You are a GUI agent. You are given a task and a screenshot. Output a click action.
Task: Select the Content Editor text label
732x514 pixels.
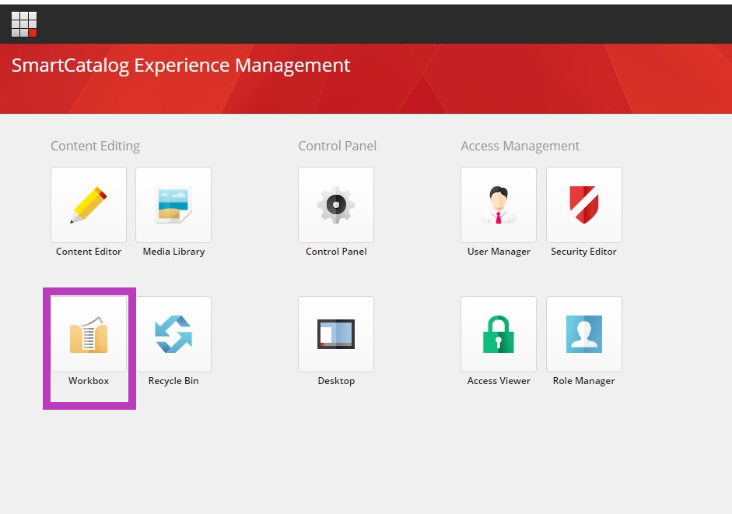pos(89,252)
